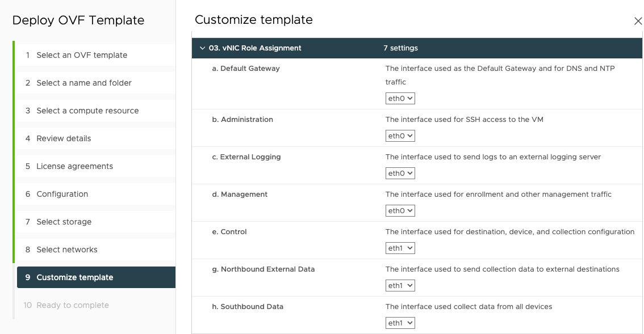Open the External Logging interface dropdown
The image size is (644, 334).
click(x=400, y=173)
